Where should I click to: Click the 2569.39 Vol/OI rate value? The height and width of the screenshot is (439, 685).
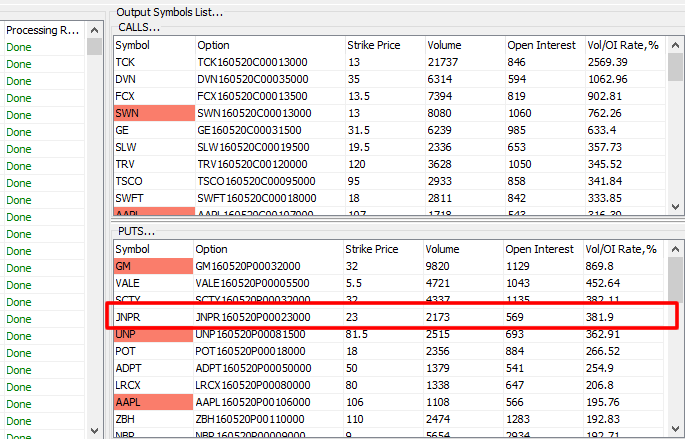click(x=607, y=62)
